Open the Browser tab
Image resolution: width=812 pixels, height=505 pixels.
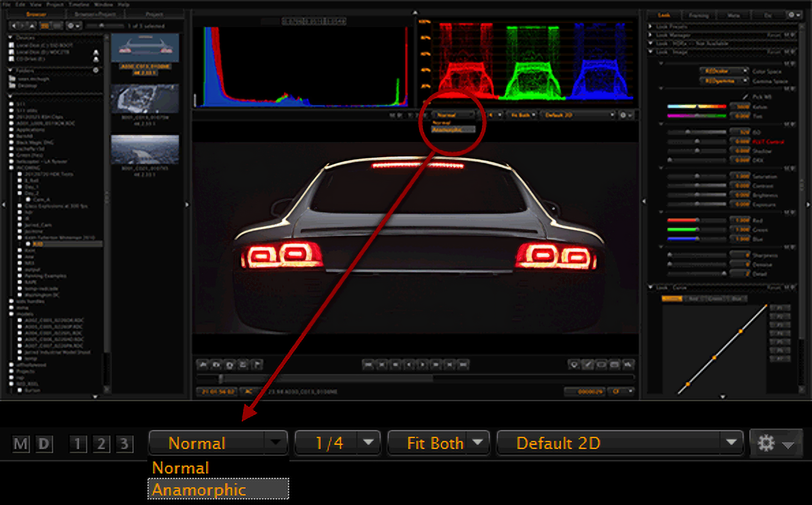click(36, 15)
